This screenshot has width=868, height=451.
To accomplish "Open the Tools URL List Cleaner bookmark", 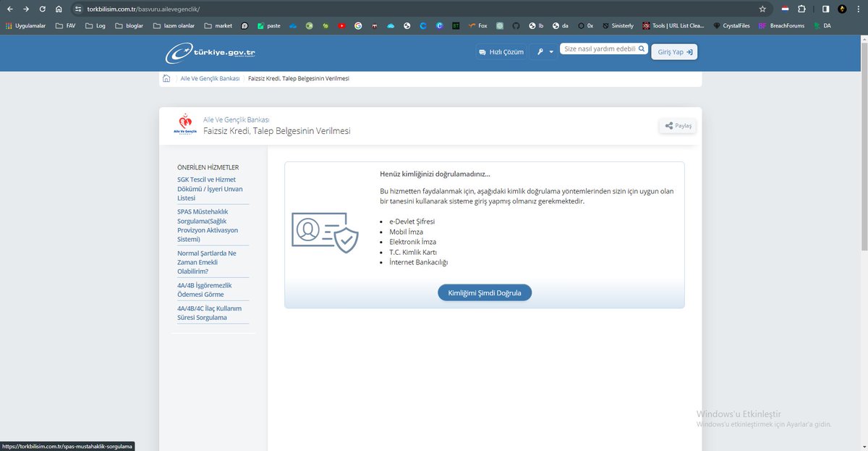I will (673, 25).
